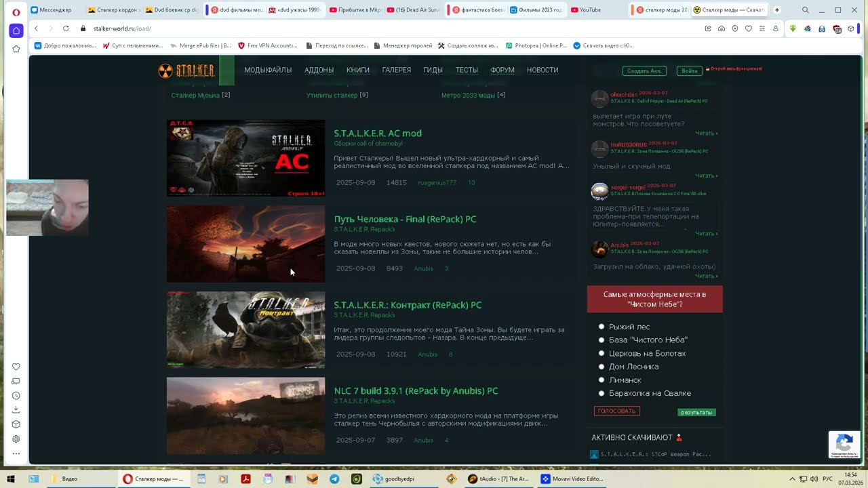Click address bar heart bookmark icon
The height and width of the screenshot is (488, 868).
coord(749,28)
